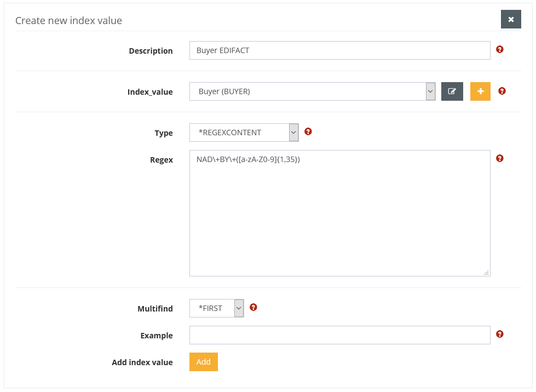The width and height of the screenshot is (536, 392).
Task: Open the Type dropdown set to *REGEXCONTENT
Action: pyautogui.click(x=244, y=132)
